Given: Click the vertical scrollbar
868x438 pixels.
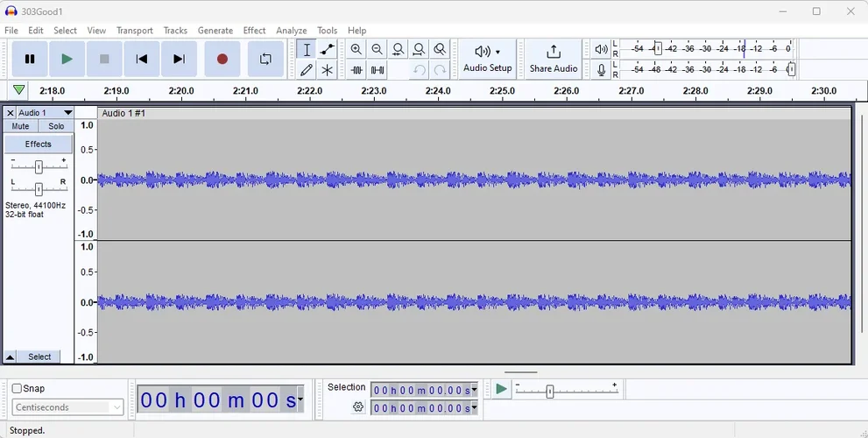Looking at the screenshot, I should [x=861, y=224].
